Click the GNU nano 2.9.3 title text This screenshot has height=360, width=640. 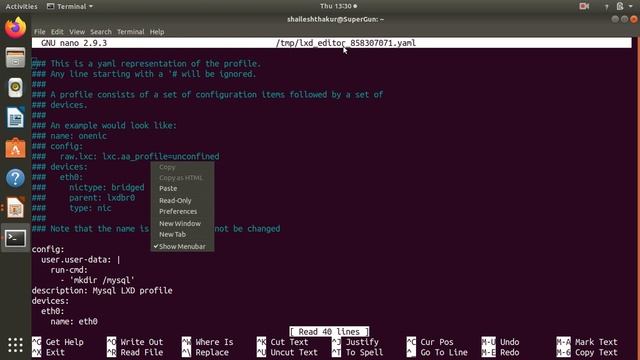click(74, 43)
